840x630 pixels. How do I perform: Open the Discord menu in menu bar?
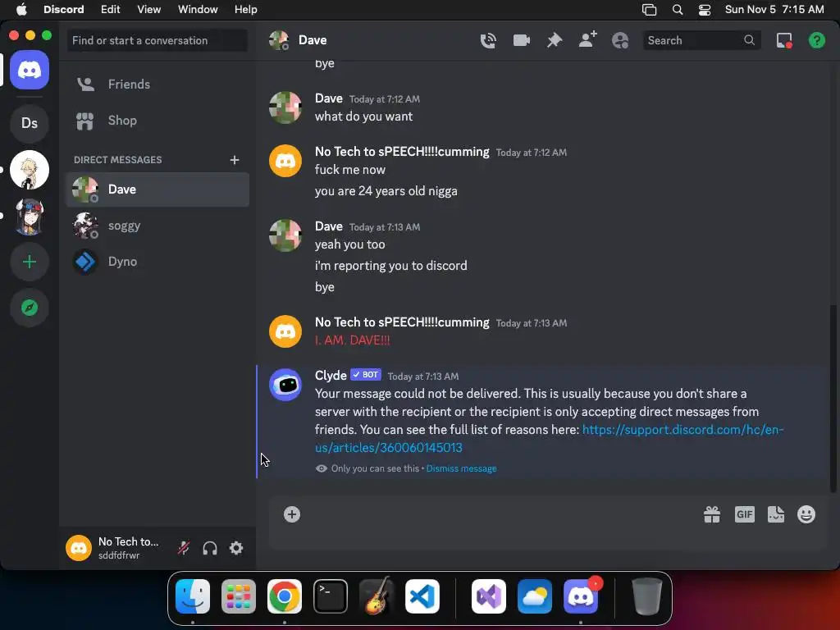(x=64, y=9)
